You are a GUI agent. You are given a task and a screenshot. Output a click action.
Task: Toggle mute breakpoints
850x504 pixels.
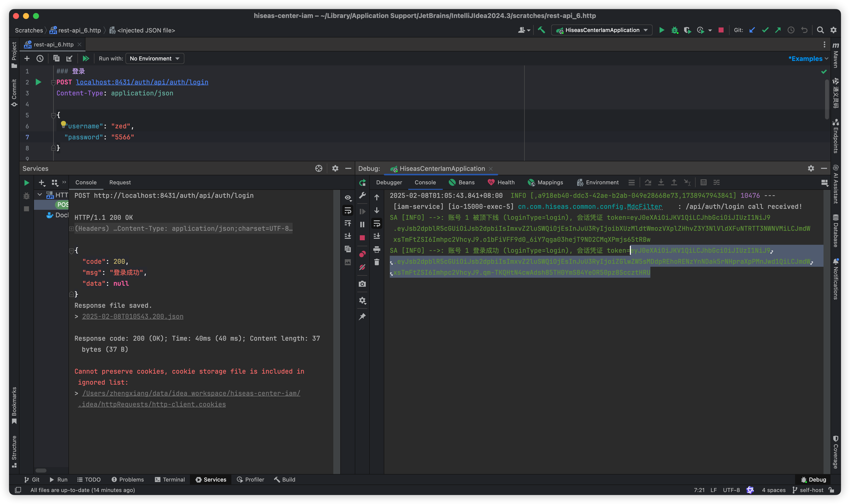tap(362, 267)
